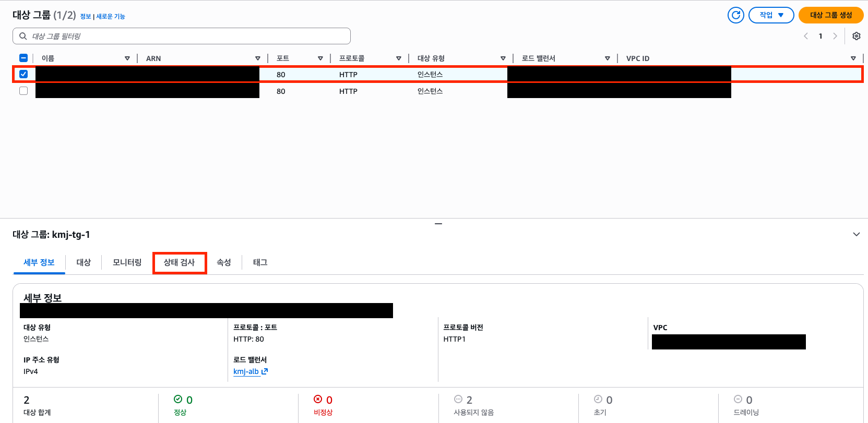The height and width of the screenshot is (423, 868).
Task: Open the 작업 actions dropdown
Action: [771, 15]
